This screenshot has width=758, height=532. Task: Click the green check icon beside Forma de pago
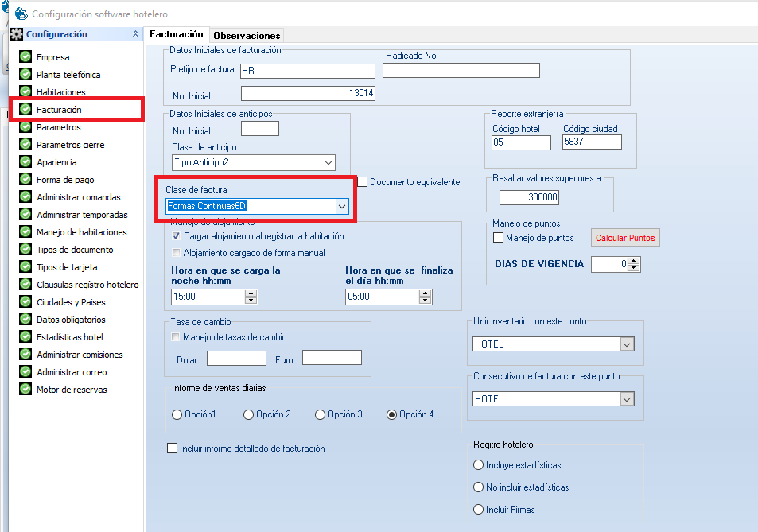25,180
